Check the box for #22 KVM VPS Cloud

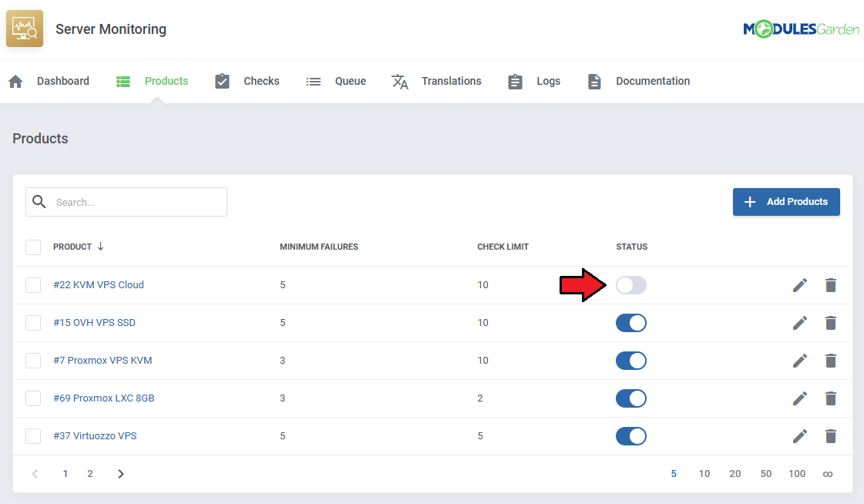(33, 285)
